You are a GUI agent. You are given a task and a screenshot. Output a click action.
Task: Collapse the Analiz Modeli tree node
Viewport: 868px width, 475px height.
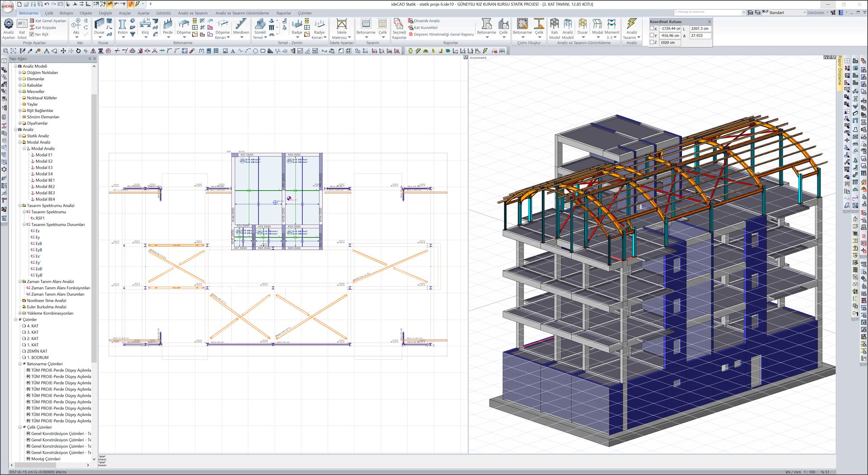pyautogui.click(x=16, y=66)
